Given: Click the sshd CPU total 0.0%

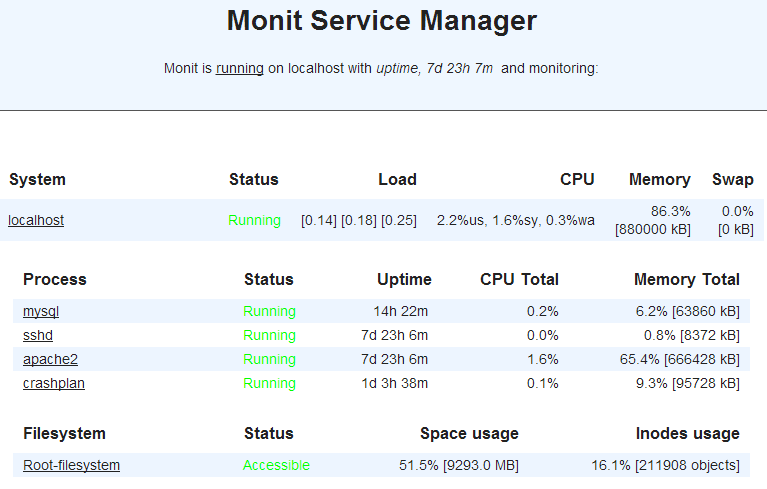Looking at the screenshot, I should (x=542, y=335).
